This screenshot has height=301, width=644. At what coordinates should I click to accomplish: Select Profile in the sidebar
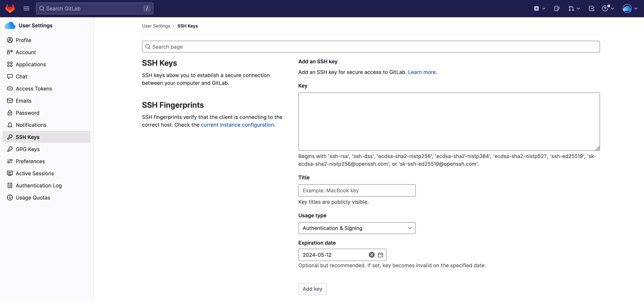[23, 40]
